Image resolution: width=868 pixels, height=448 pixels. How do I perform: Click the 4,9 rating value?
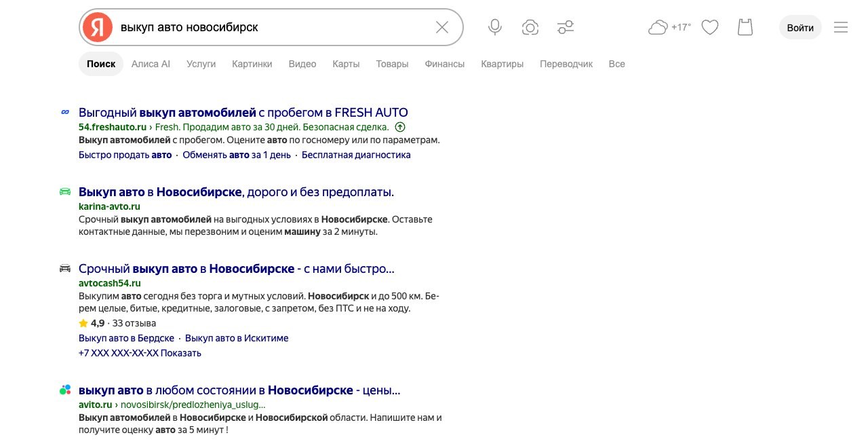point(98,323)
